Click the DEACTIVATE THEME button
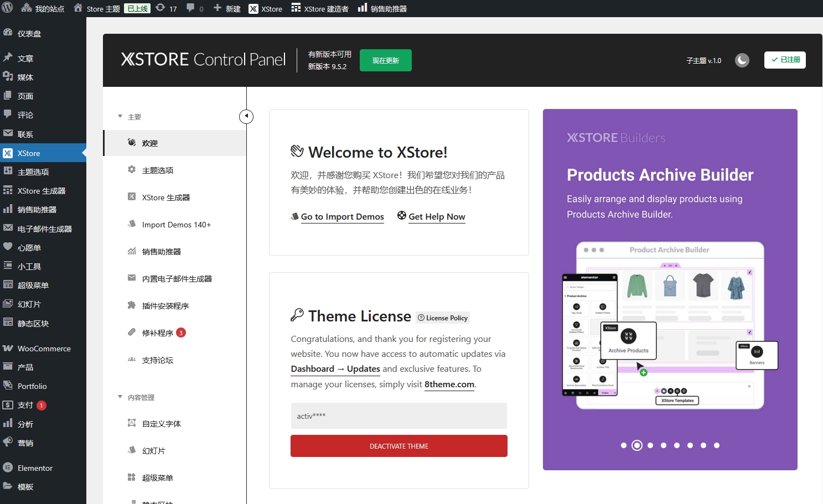The image size is (823, 504). click(x=399, y=446)
